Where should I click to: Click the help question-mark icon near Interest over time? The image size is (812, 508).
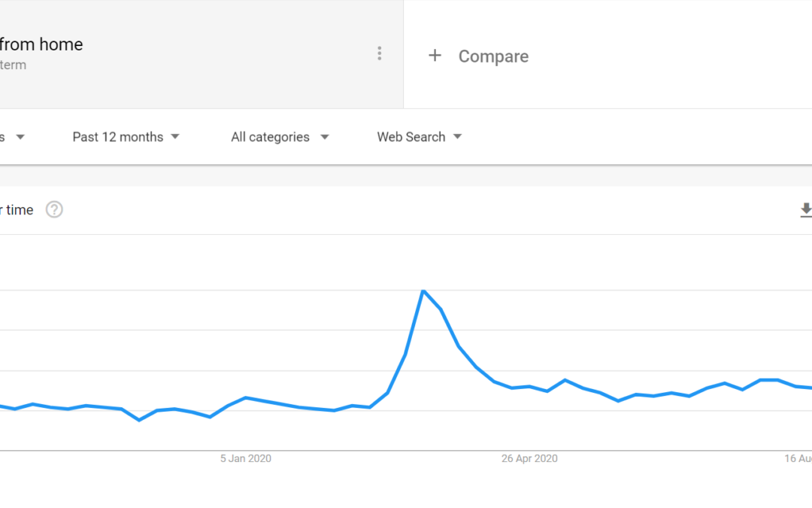coord(53,210)
